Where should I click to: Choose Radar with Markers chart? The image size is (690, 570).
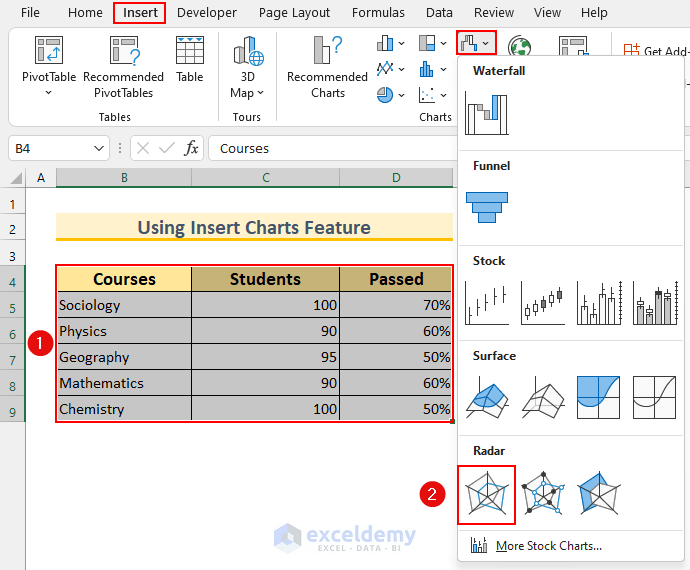click(x=543, y=493)
